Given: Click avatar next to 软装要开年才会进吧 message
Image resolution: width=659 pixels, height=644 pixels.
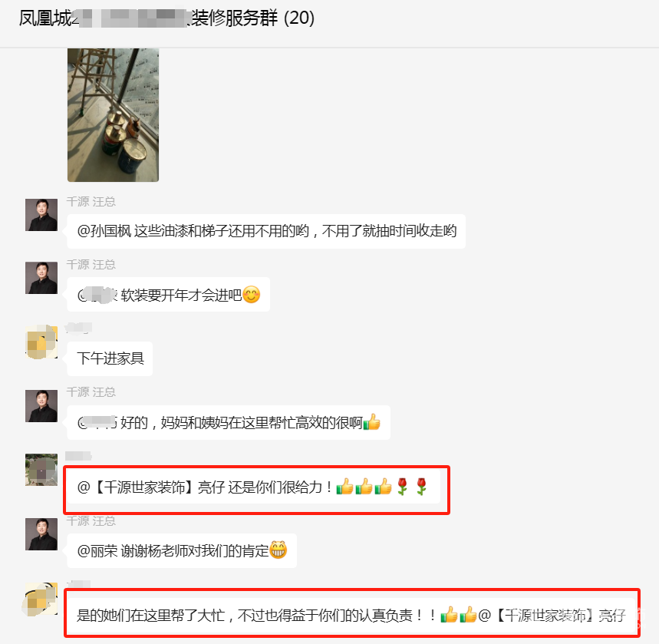Looking at the screenshot, I should (41, 278).
